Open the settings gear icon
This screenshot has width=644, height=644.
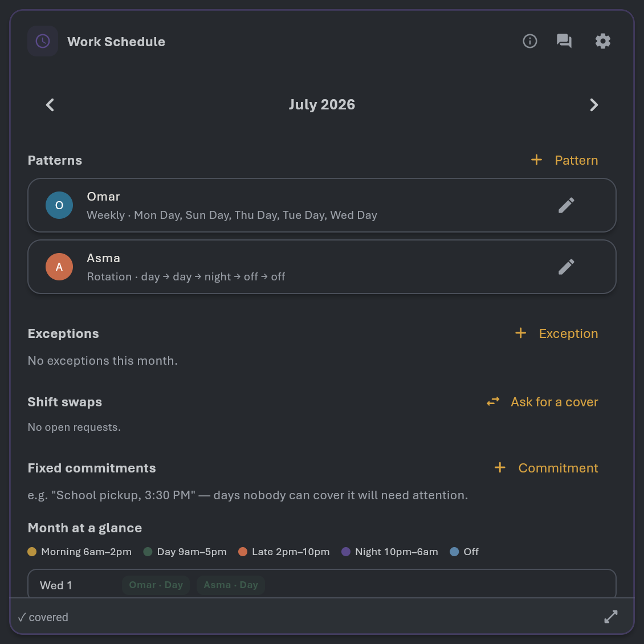(x=602, y=41)
